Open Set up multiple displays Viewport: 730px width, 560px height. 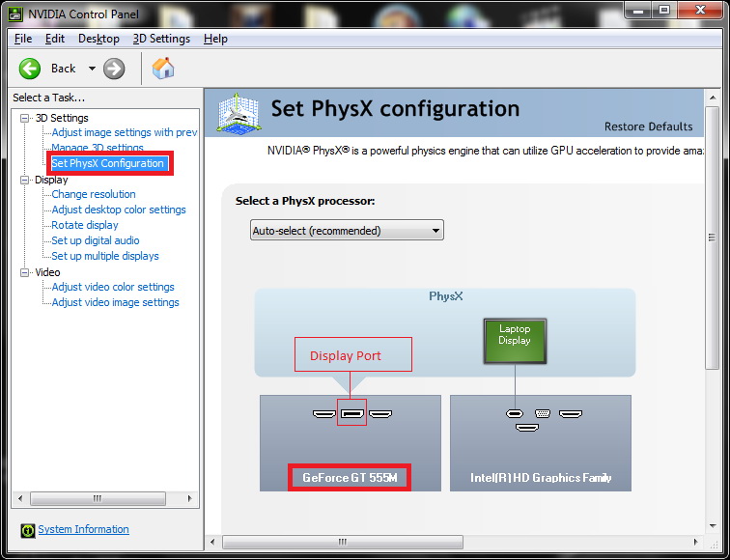(x=105, y=256)
